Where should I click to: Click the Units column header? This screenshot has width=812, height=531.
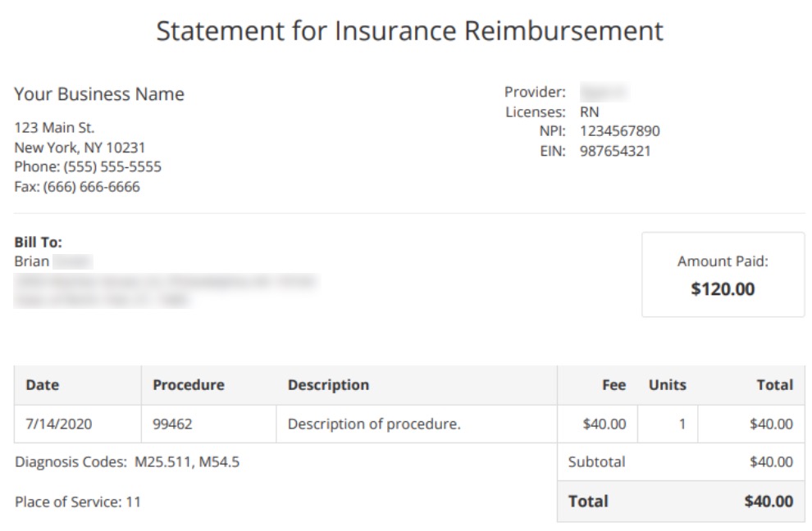(668, 385)
